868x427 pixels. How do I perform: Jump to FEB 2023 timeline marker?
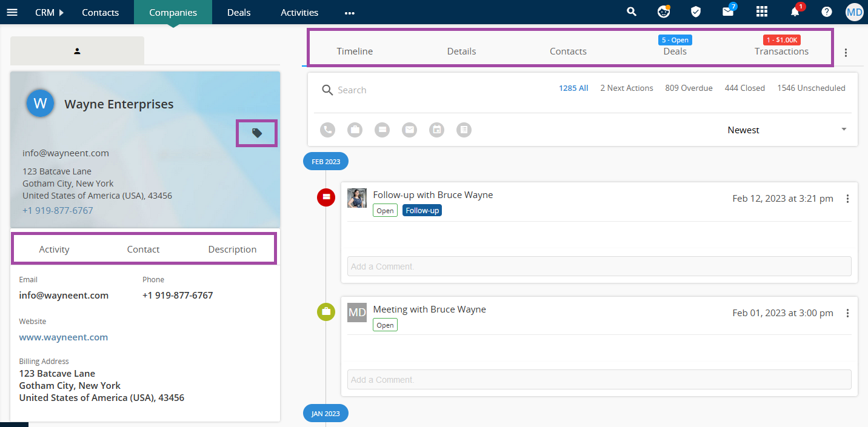[x=326, y=162]
